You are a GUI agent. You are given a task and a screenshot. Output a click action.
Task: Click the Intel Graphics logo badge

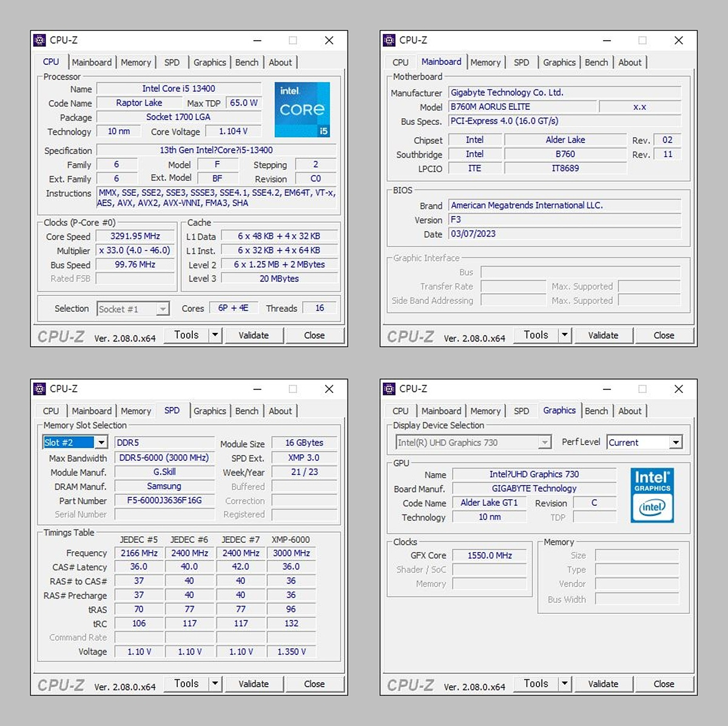tap(652, 496)
